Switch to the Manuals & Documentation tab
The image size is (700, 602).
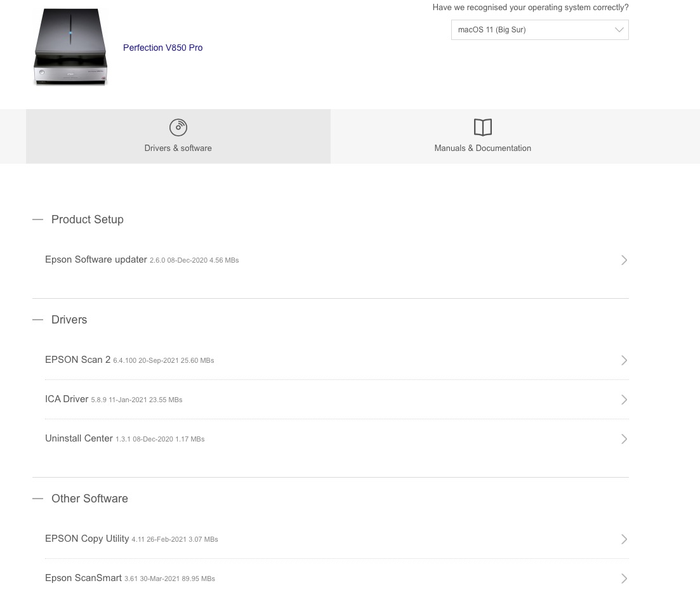482,136
